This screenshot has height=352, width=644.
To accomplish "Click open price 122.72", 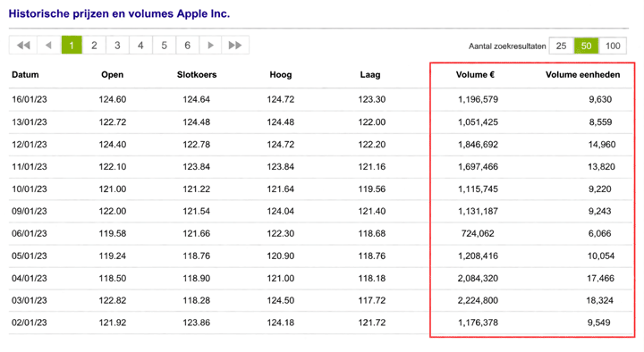I will (x=112, y=122).
